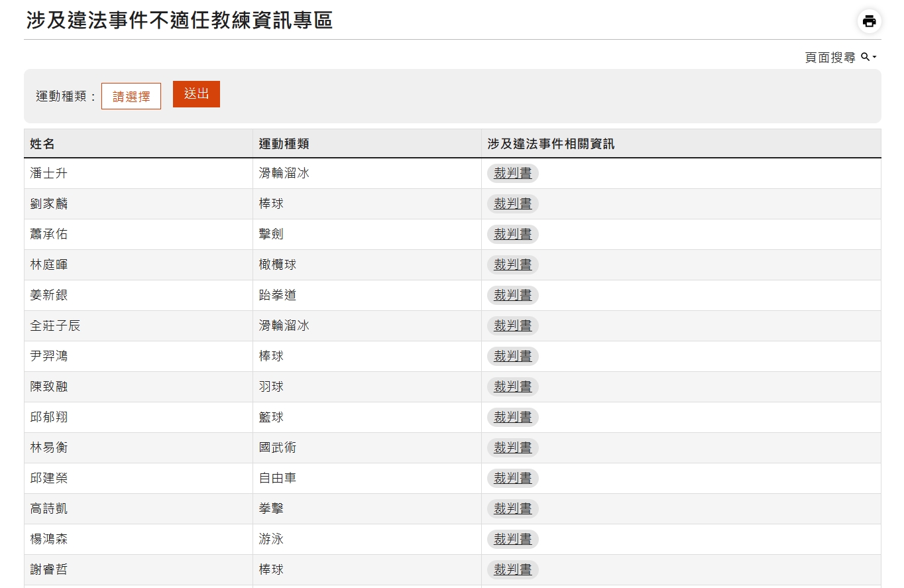Click the name 陳致融
Viewport: 904px width, 588px height.
tap(49, 387)
